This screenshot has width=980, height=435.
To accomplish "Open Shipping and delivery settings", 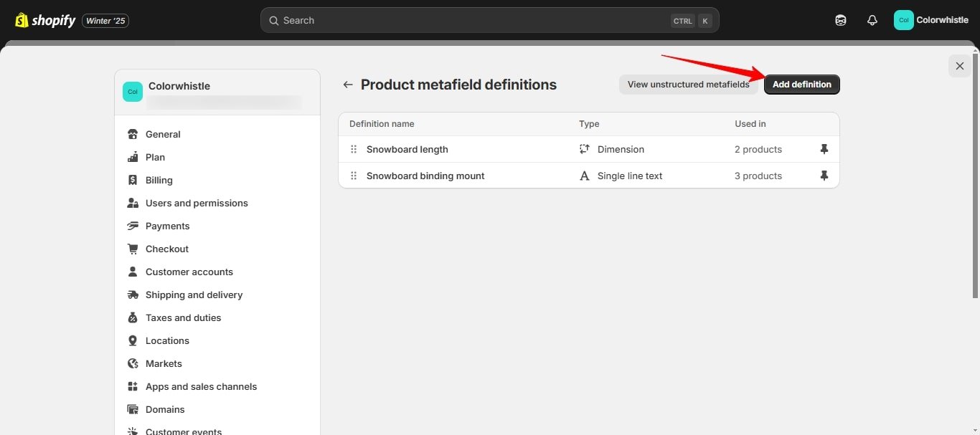I will point(194,295).
